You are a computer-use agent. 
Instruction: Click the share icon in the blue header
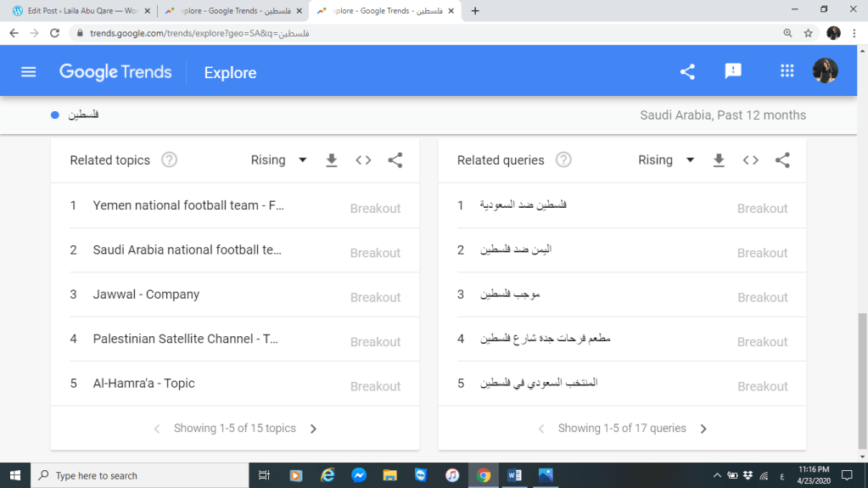click(x=687, y=72)
